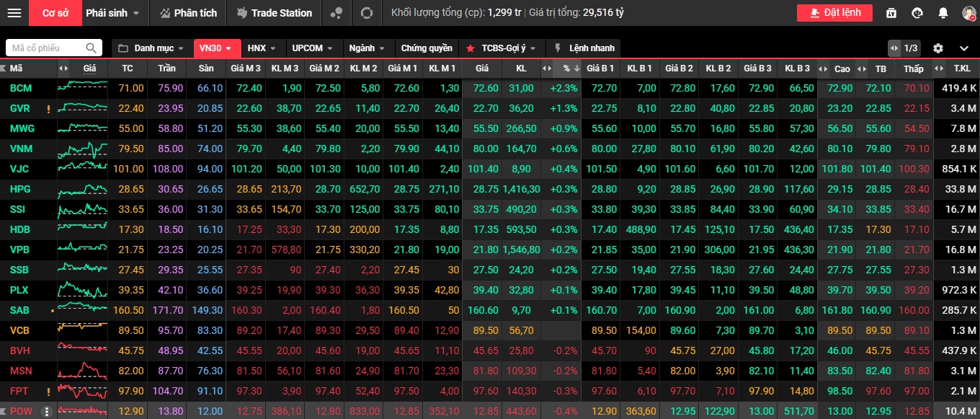Click the Đặt lệnh order button
This screenshot has height=419, width=980.
834,13
